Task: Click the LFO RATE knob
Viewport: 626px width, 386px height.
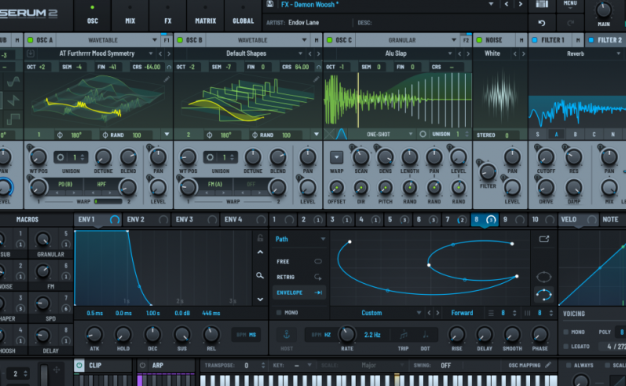Action: pyautogui.click(x=347, y=334)
